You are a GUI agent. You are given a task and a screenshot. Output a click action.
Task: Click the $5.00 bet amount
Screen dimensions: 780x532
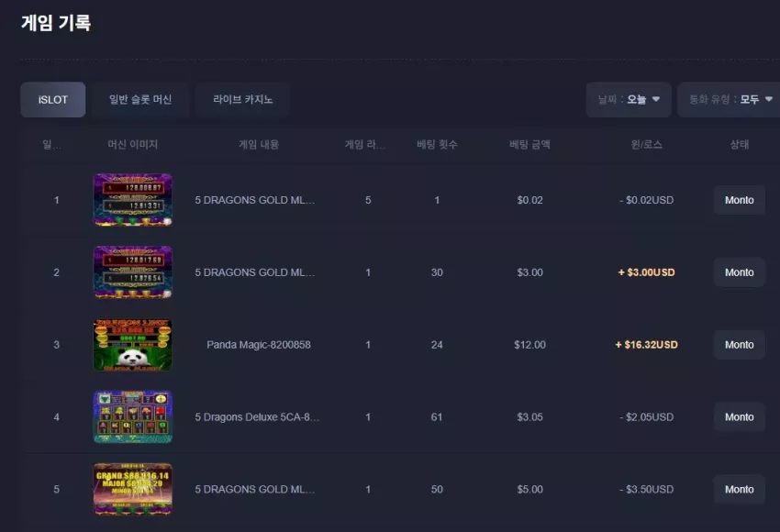pos(529,489)
